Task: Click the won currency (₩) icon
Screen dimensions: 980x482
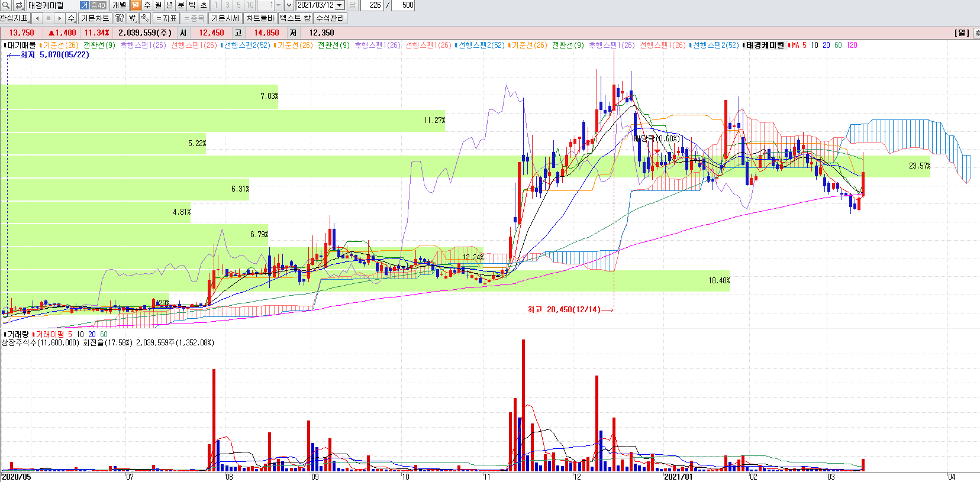Action: [x=132, y=18]
